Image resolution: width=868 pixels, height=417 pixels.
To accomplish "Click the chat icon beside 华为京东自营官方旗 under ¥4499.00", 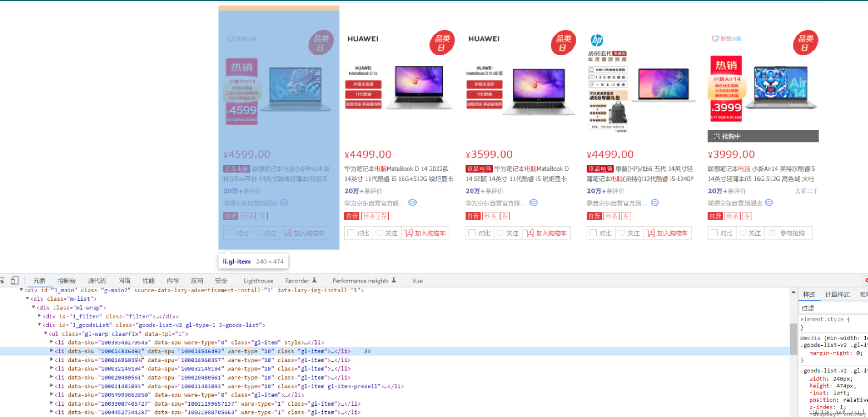I will 412,203.
